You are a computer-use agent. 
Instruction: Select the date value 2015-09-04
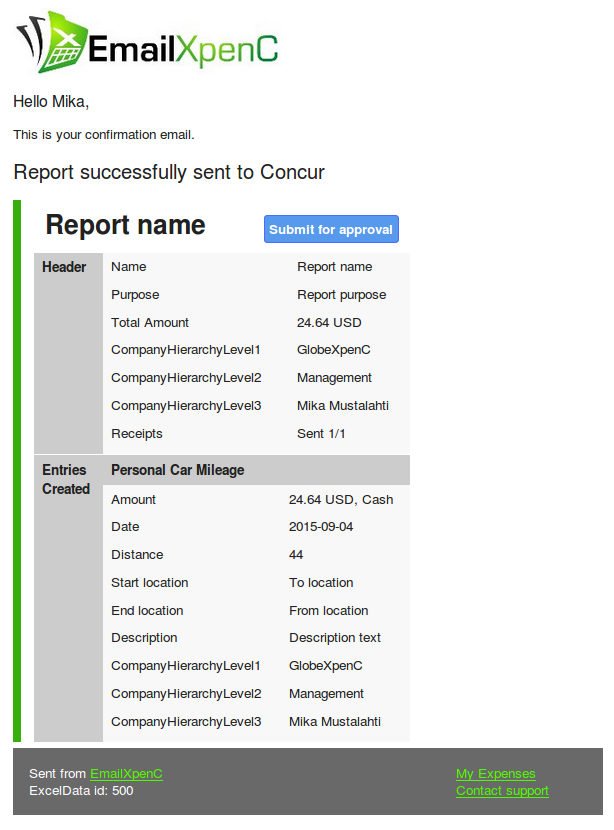(321, 527)
